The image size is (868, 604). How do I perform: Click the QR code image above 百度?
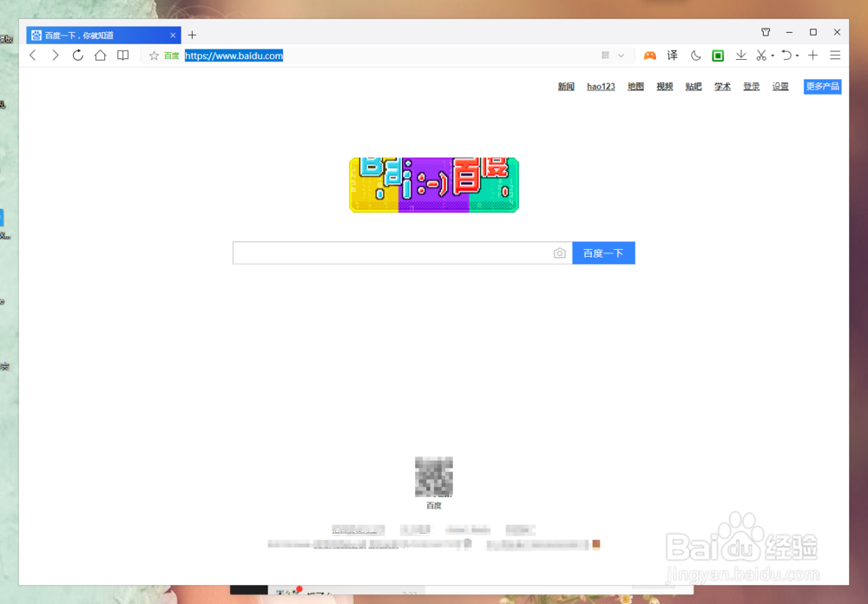click(x=434, y=476)
